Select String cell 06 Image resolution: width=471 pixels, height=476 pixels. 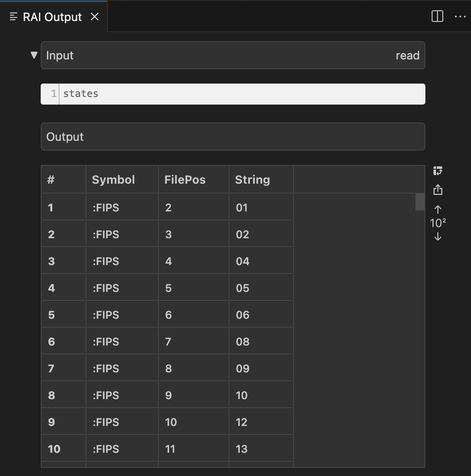pyautogui.click(x=261, y=315)
